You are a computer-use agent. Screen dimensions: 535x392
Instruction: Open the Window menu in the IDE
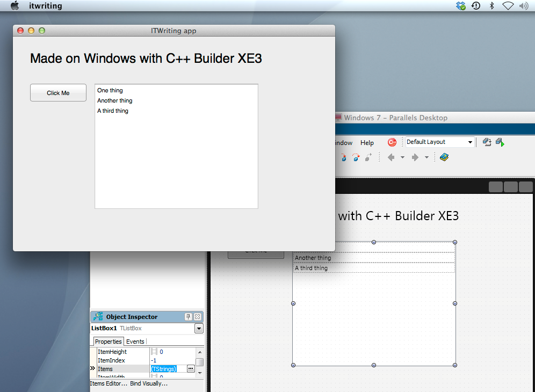pyautogui.click(x=344, y=143)
